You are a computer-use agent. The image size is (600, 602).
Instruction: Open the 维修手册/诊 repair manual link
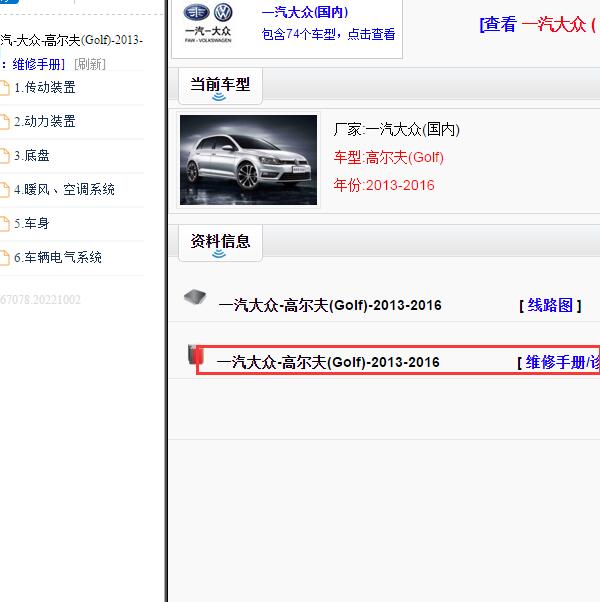pos(563,362)
